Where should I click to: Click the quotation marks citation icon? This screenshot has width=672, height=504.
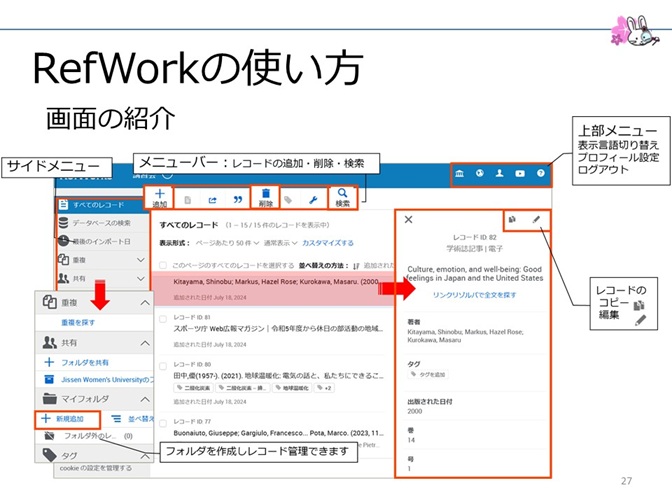pyautogui.click(x=238, y=200)
